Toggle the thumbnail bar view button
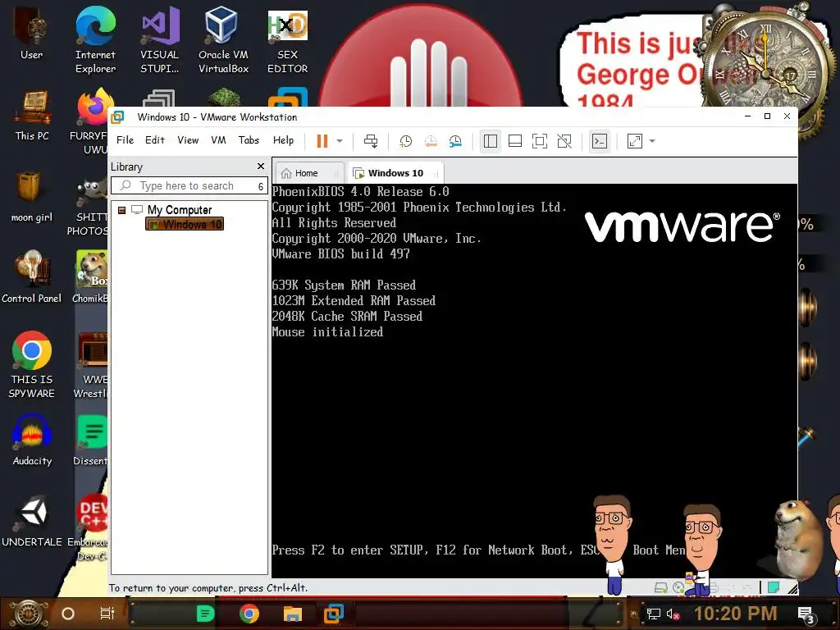This screenshot has height=630, width=840. [x=515, y=141]
